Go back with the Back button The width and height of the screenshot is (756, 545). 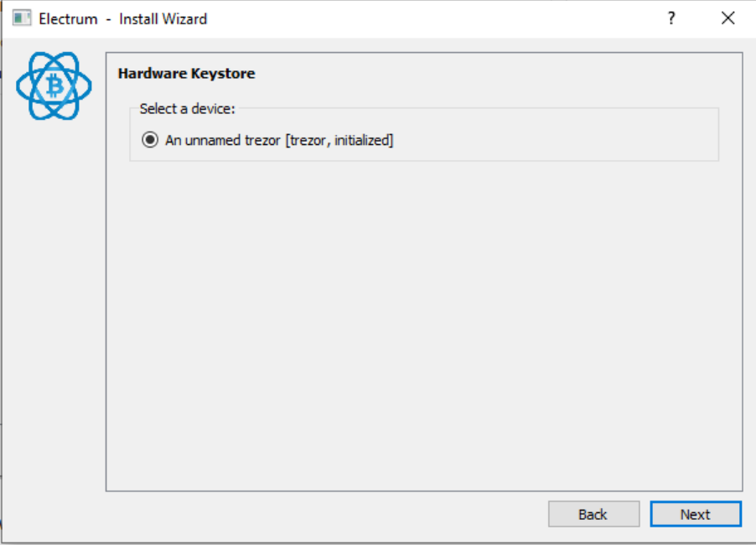[x=593, y=514]
